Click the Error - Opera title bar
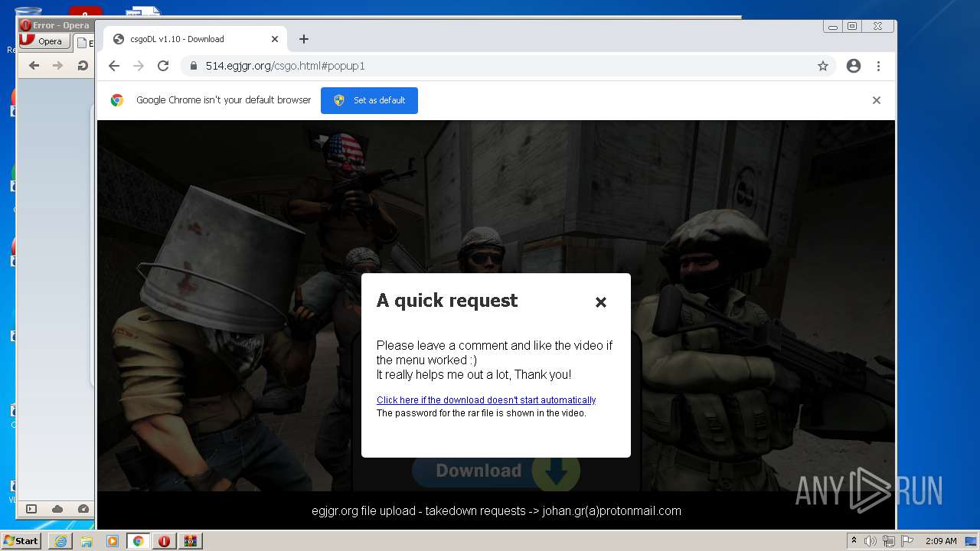980x551 pixels. 55,25
